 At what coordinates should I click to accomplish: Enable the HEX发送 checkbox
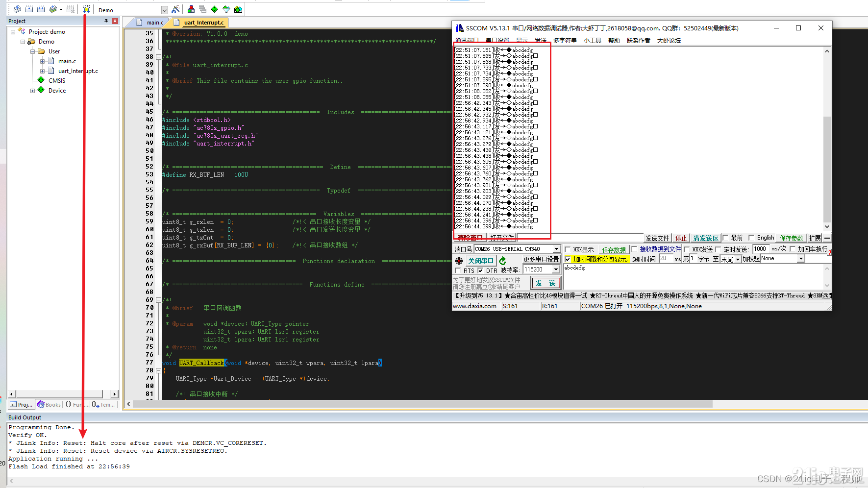(687, 249)
